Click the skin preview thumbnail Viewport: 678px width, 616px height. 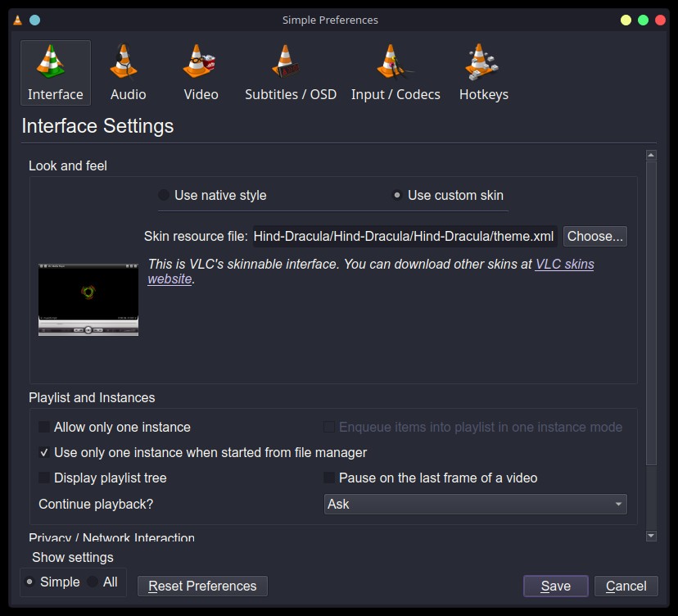point(88,299)
